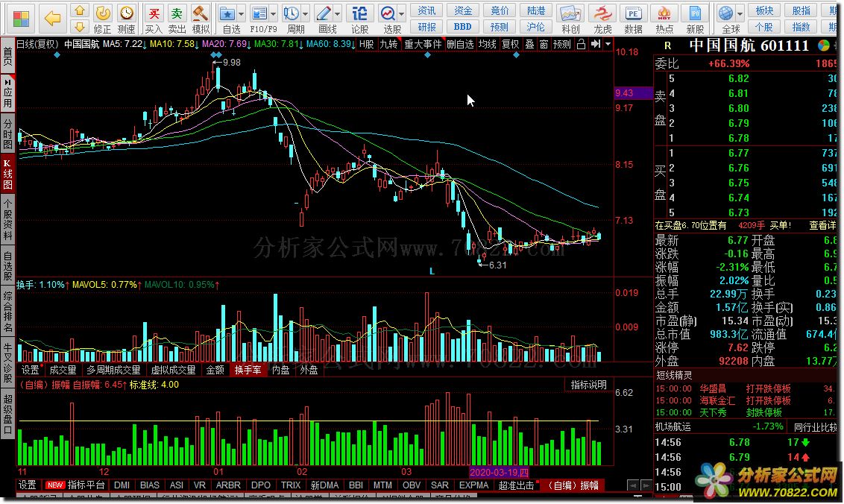Viewport: 844px width, 504px height.
Task: Expand the 周期 dropdown arrow
Action: click(305, 14)
